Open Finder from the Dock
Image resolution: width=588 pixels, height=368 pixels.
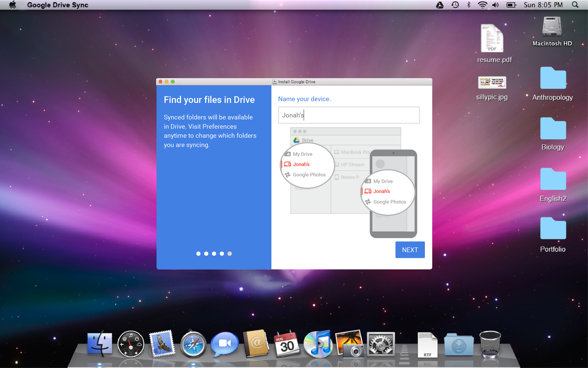pos(100,344)
